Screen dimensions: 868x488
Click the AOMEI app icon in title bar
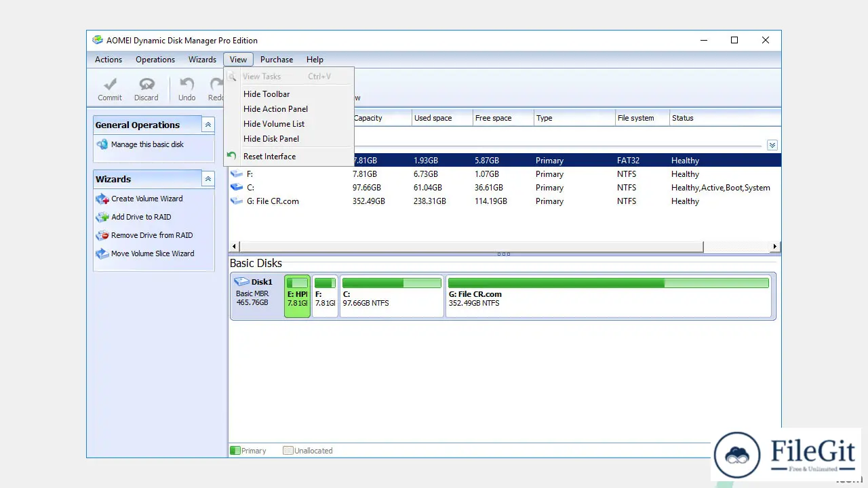[98, 40]
